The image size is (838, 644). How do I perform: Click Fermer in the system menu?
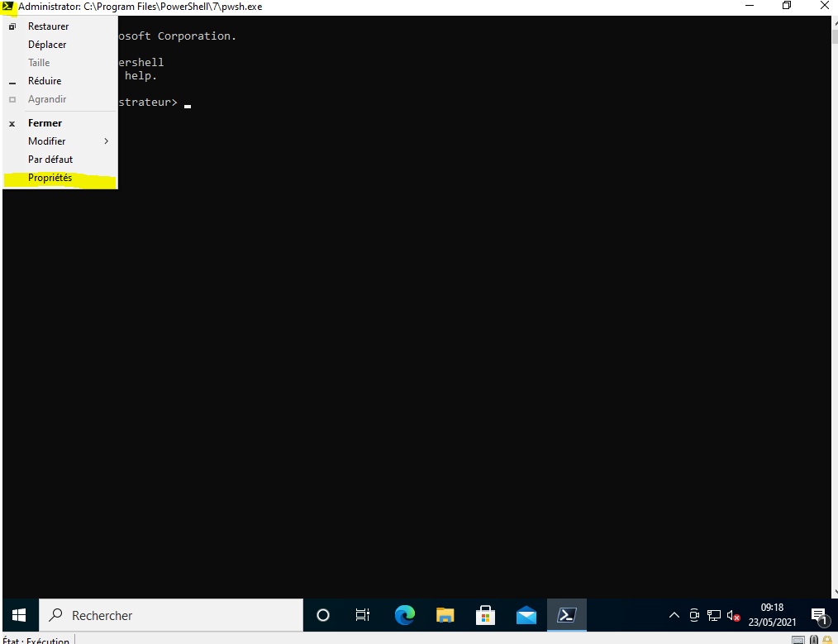click(45, 123)
